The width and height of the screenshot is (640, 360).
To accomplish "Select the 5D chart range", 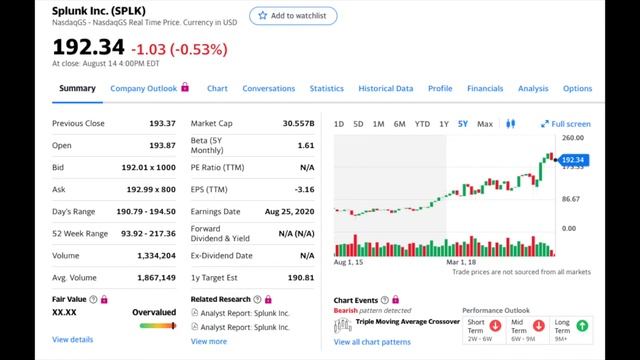I will point(358,124).
